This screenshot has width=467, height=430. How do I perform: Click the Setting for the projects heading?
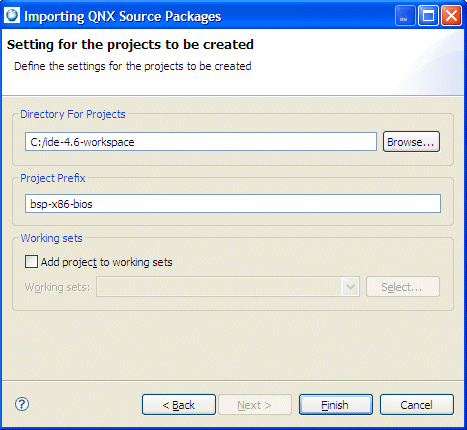[x=130, y=44]
